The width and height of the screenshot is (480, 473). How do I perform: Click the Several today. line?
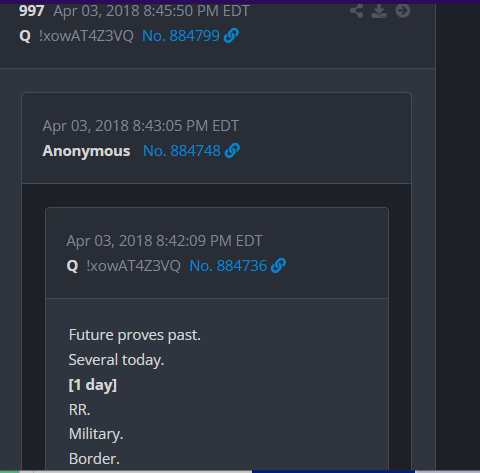point(116,360)
